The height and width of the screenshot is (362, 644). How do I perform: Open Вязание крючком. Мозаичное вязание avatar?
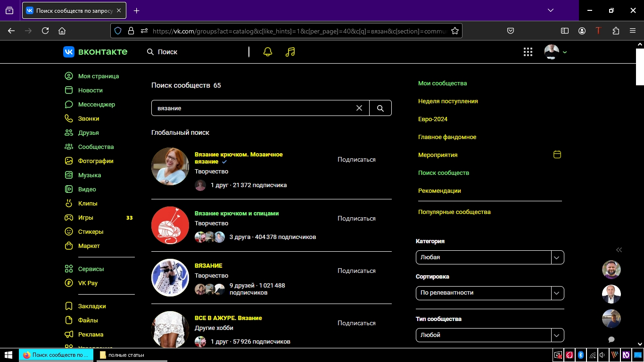coord(170,166)
